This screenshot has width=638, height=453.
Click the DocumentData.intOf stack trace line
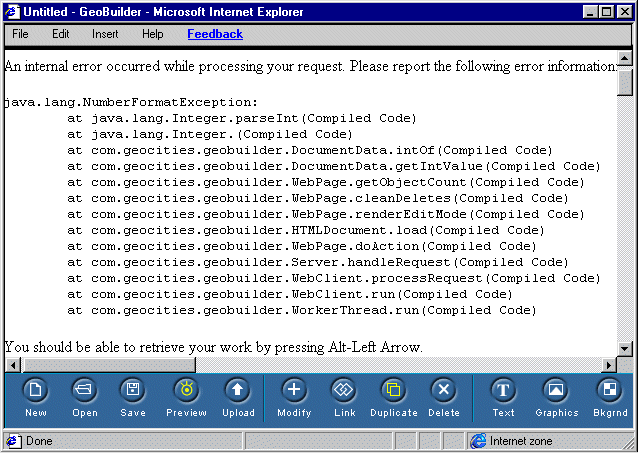(x=310, y=151)
